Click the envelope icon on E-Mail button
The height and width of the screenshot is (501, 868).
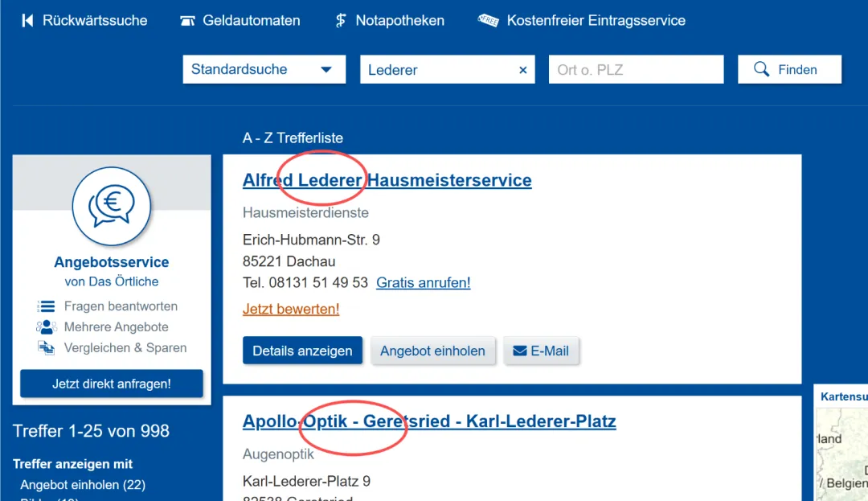click(x=520, y=351)
